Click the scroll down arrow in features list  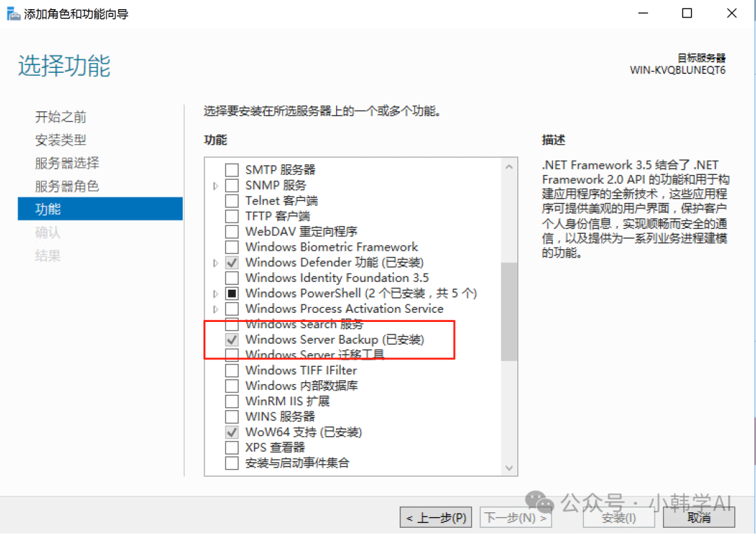tap(509, 468)
